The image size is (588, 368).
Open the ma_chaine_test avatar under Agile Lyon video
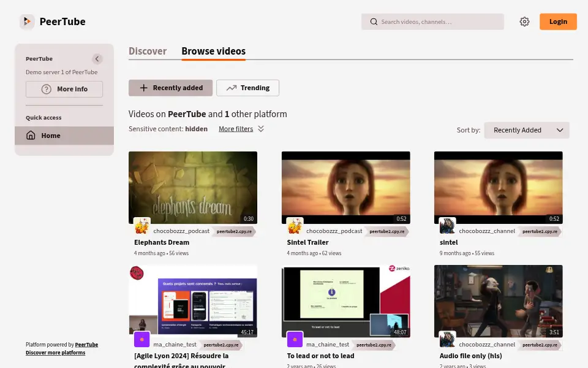[141, 339]
